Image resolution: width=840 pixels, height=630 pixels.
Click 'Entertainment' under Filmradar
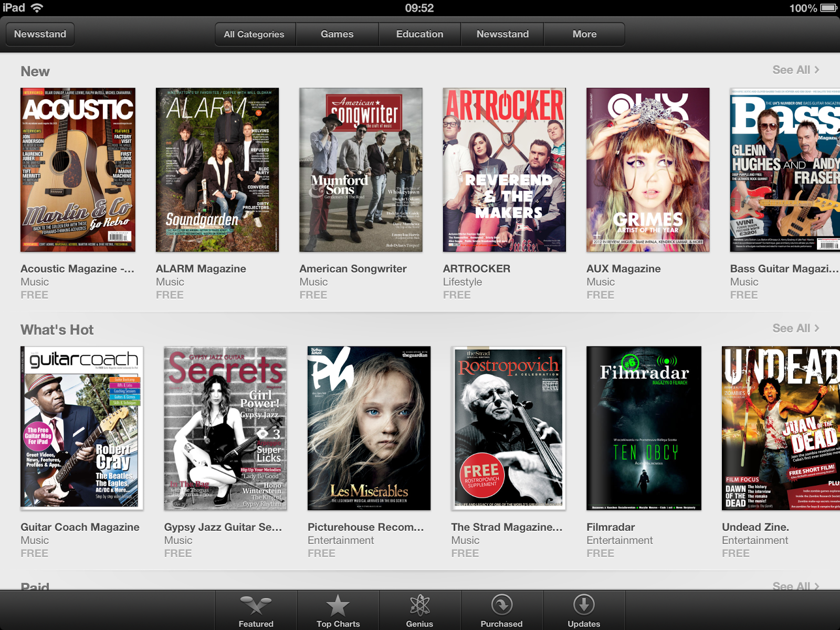tap(619, 540)
